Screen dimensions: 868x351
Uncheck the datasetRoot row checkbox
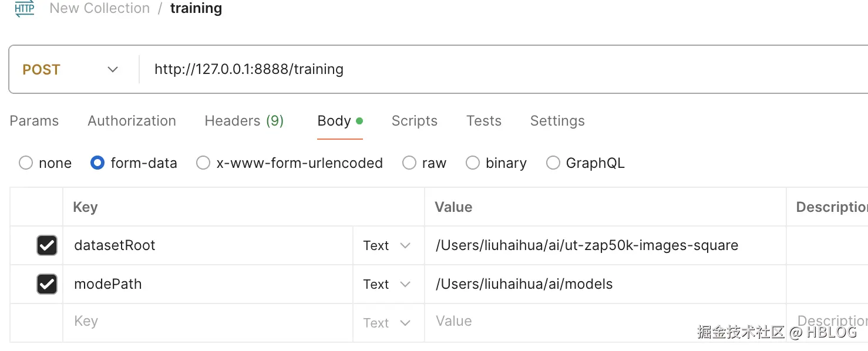coord(47,245)
